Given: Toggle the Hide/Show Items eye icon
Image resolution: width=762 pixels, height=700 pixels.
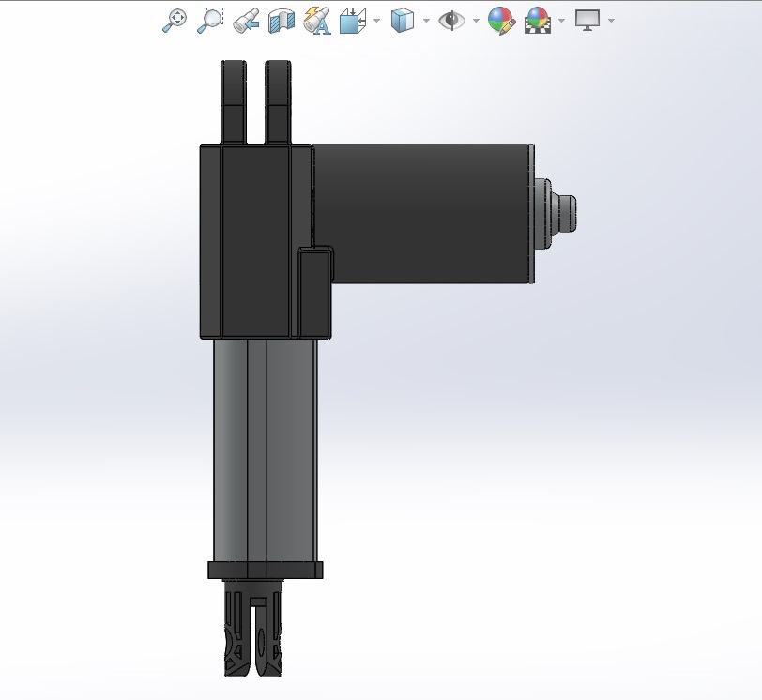Looking at the screenshot, I should point(452,21).
